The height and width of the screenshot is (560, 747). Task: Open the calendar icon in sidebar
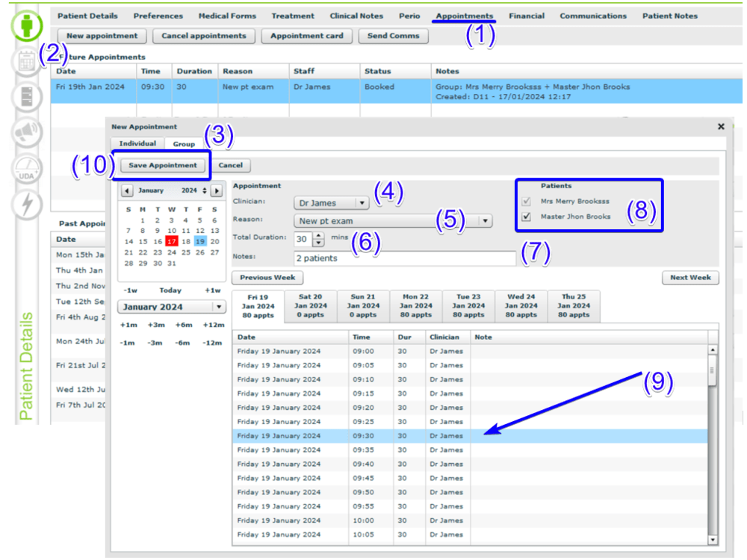click(x=27, y=61)
